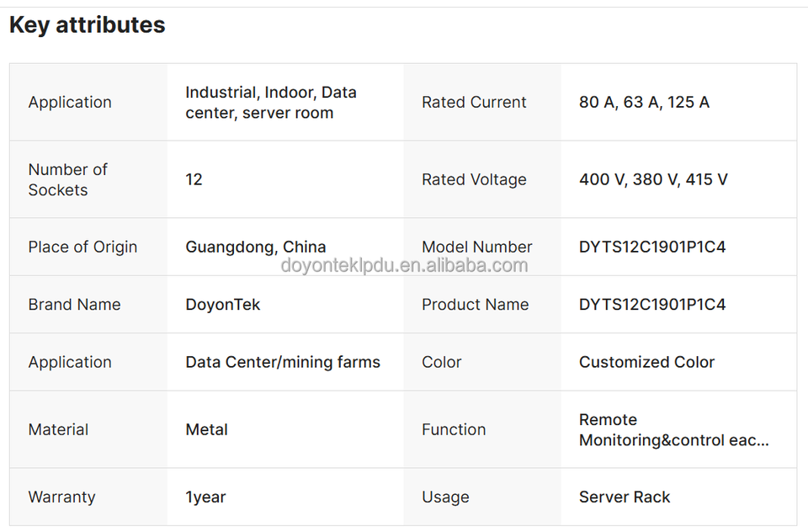Select the 80 A, 63 A, 125 A value
Screen dimensions: 808x532
(x=644, y=102)
